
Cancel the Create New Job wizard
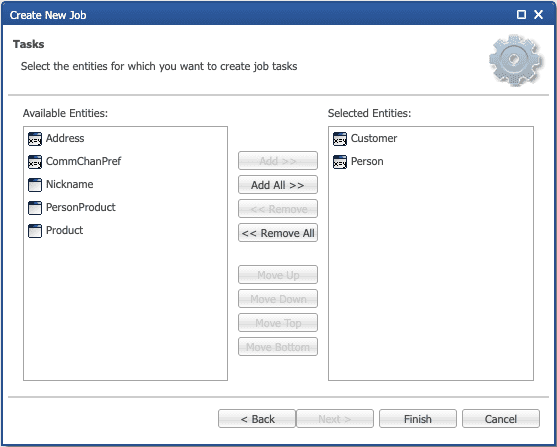click(x=501, y=419)
